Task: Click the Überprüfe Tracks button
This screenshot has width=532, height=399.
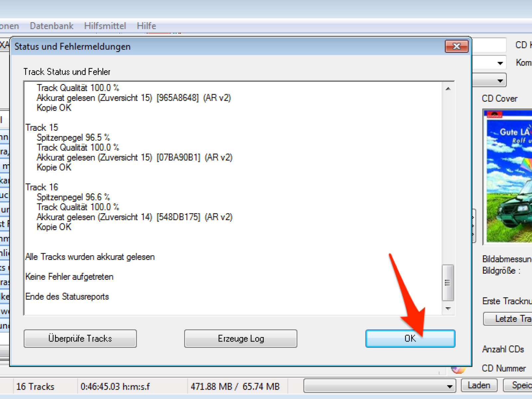Action: click(x=80, y=338)
